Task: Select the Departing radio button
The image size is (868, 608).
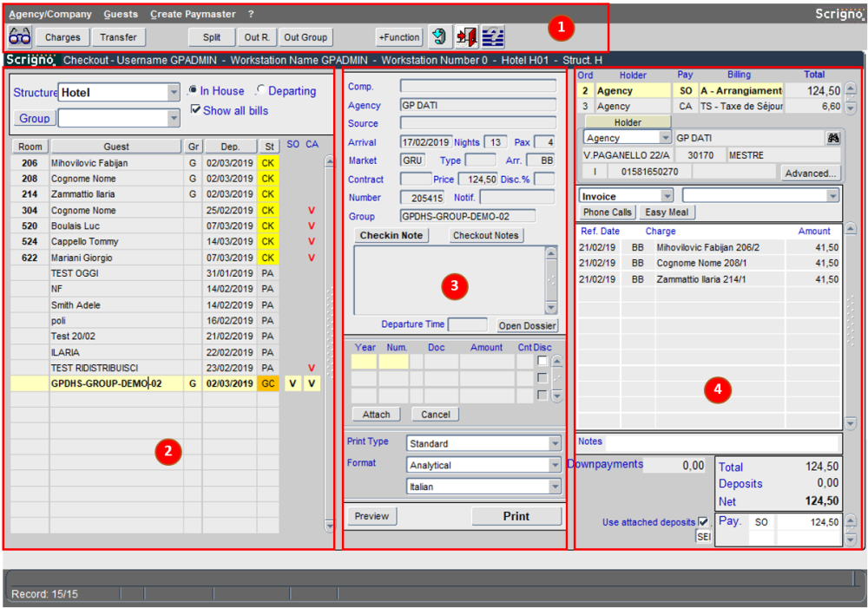Action: point(261,91)
